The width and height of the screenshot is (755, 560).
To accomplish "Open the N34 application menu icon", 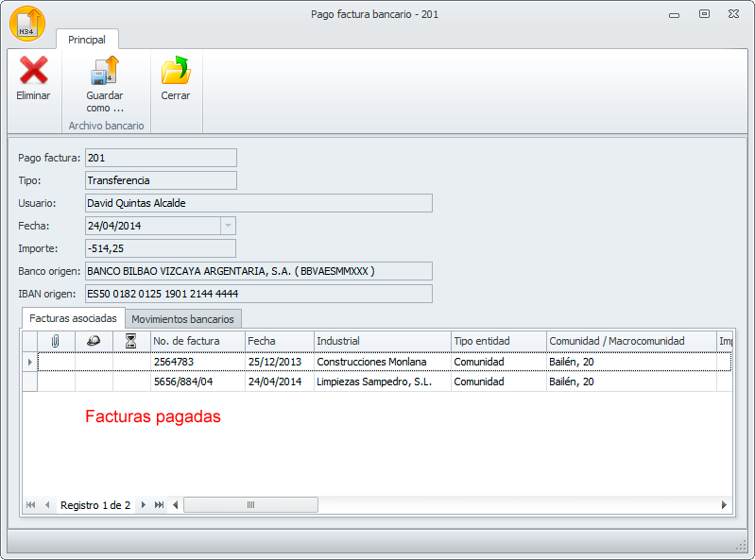I will pyautogui.click(x=27, y=24).
